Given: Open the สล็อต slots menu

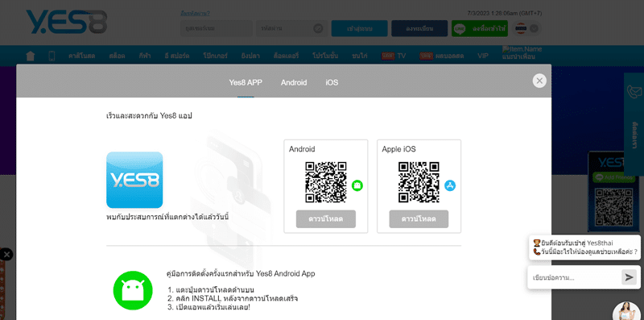Looking at the screenshot, I should 117,56.
